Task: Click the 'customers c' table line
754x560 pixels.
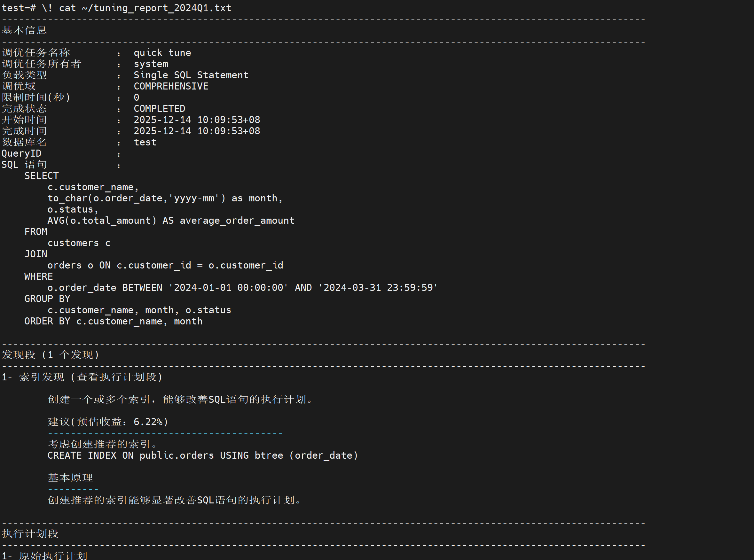Action: pyautogui.click(x=79, y=243)
